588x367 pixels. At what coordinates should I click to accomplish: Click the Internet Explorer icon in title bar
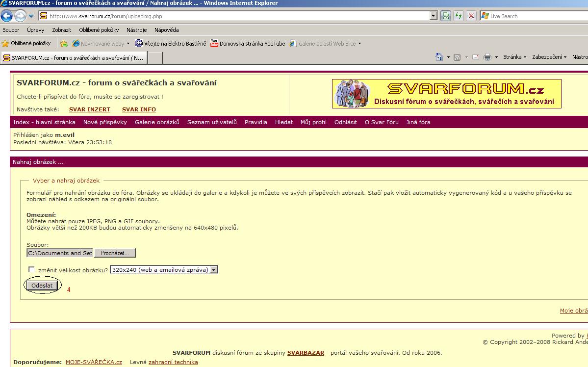pos(4,3)
